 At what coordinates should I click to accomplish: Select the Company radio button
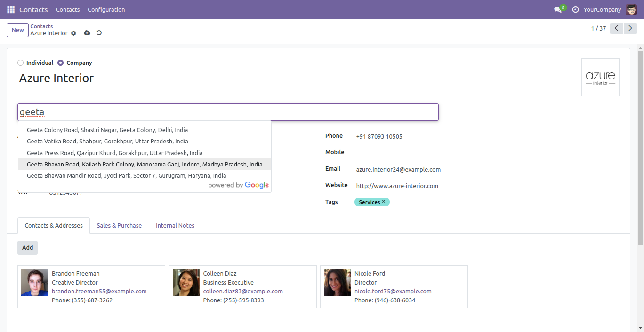(60, 63)
